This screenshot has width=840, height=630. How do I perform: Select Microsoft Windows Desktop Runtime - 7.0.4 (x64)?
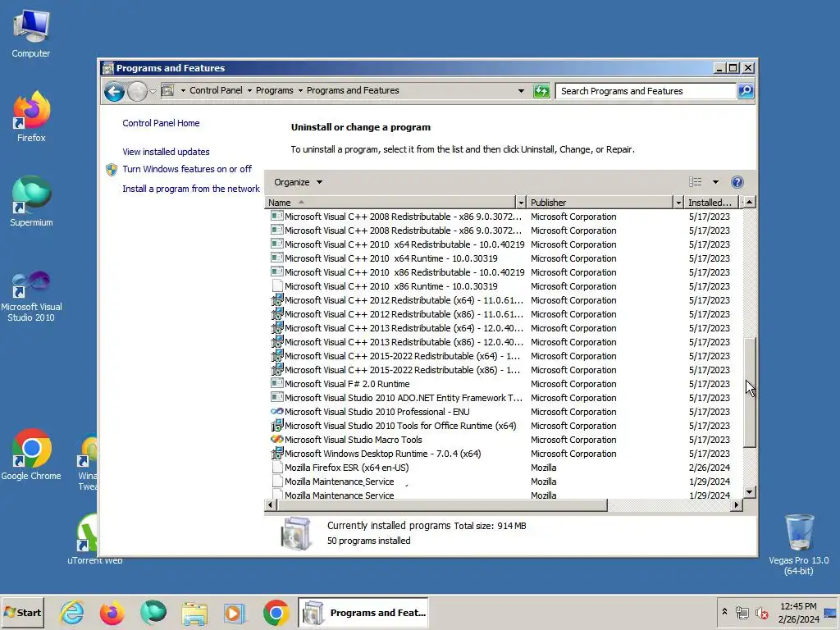[504, 454]
